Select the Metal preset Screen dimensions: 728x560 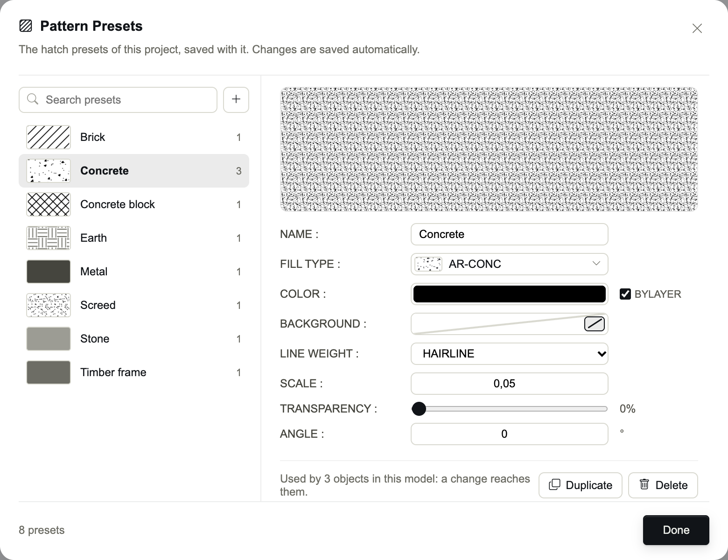click(x=134, y=272)
